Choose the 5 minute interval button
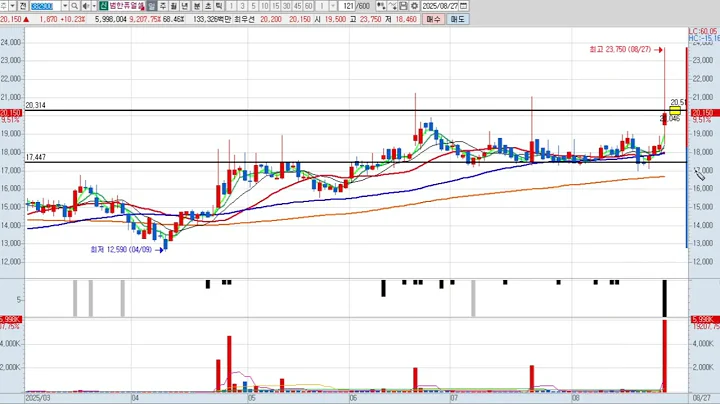This screenshot has height=404, width=720. (253, 6)
